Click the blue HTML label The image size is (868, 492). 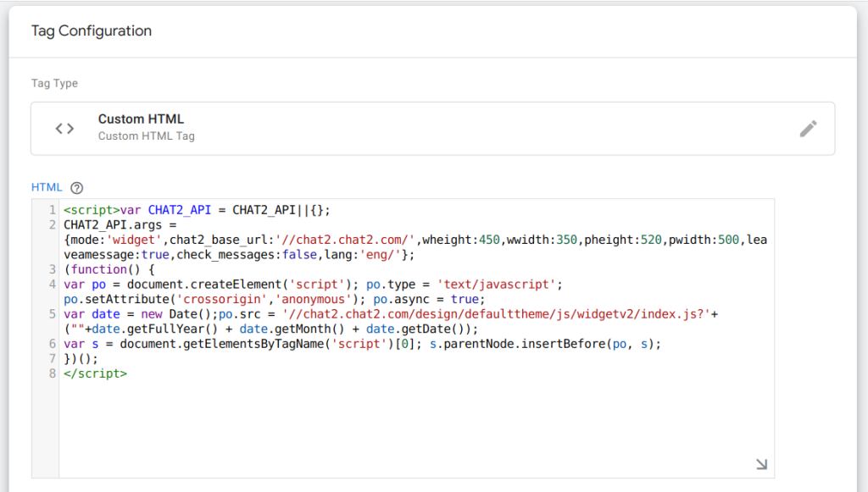[47, 187]
